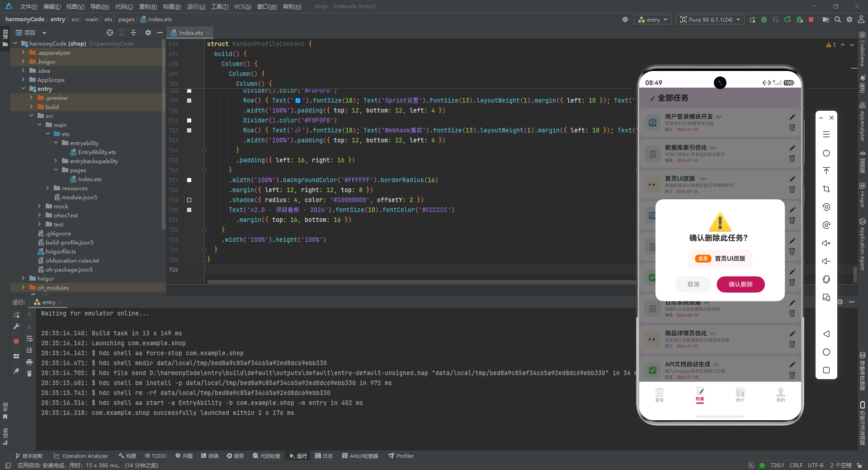Run the entry app with the green run icon
This screenshot has width=868, height=470.
tap(752, 19)
